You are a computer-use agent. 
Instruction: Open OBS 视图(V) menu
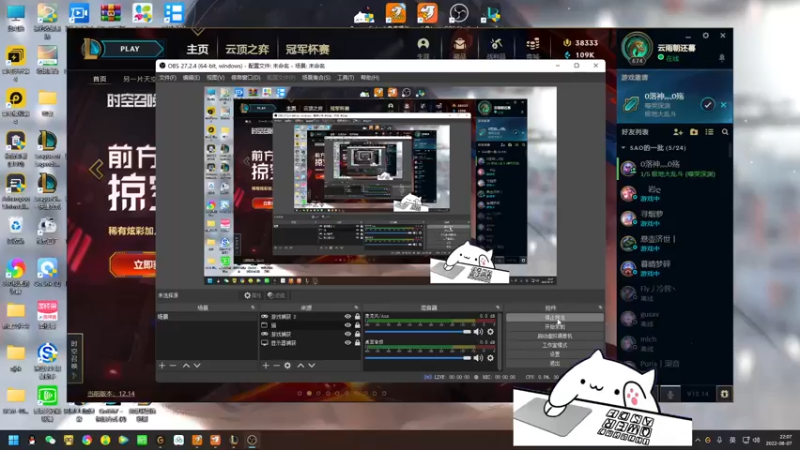pyautogui.click(x=215, y=78)
